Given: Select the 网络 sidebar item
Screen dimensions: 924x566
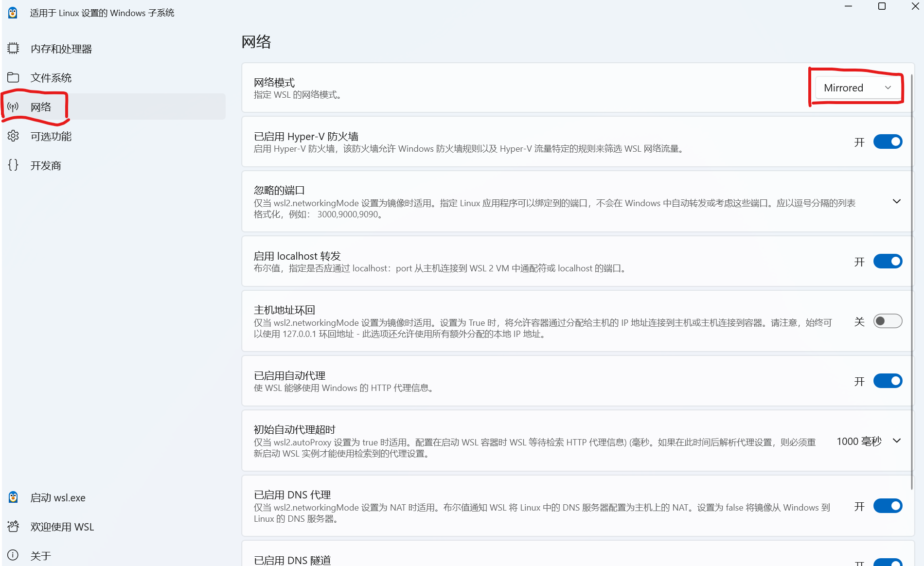Looking at the screenshot, I should pyautogui.click(x=114, y=107).
